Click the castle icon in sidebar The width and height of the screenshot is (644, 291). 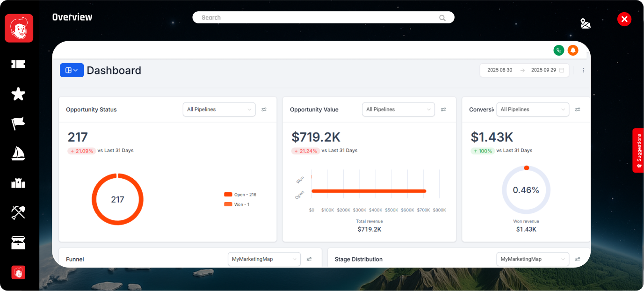click(18, 183)
